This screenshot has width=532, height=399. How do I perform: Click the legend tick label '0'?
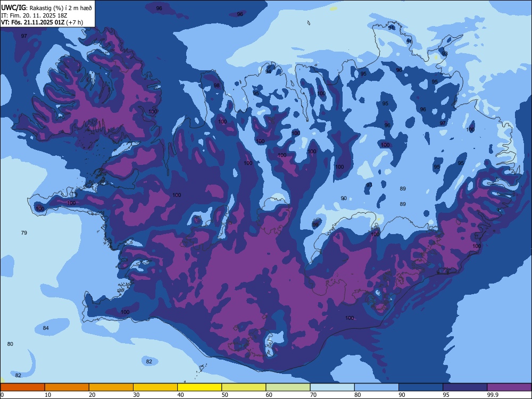2,395
